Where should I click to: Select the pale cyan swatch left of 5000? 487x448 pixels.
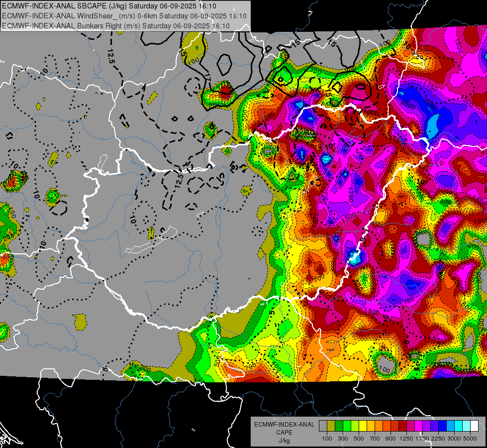[467, 426]
